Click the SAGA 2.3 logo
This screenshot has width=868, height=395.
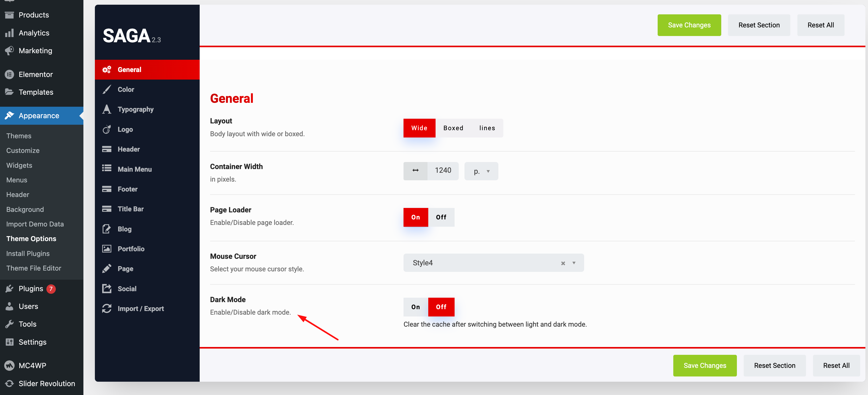coord(132,36)
